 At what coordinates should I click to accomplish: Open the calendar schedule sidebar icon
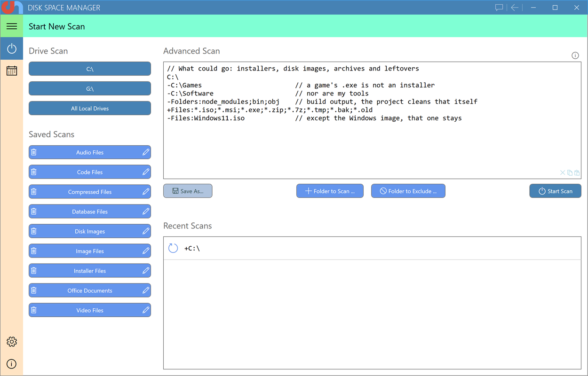(12, 70)
